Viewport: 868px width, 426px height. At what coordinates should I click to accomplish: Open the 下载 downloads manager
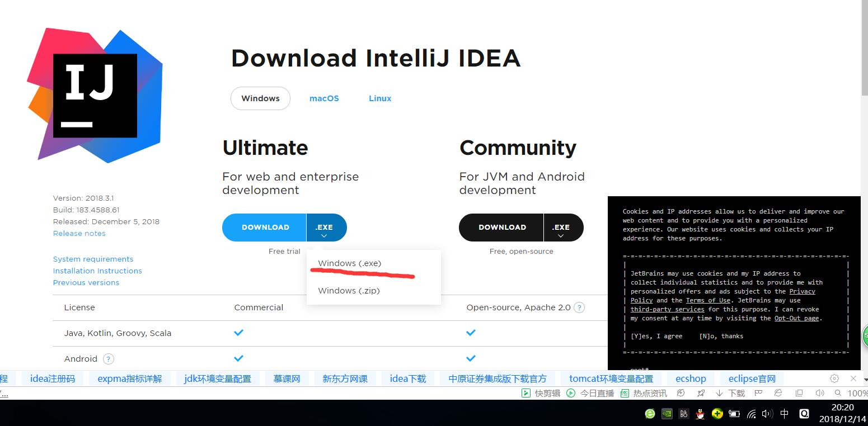tap(730, 393)
